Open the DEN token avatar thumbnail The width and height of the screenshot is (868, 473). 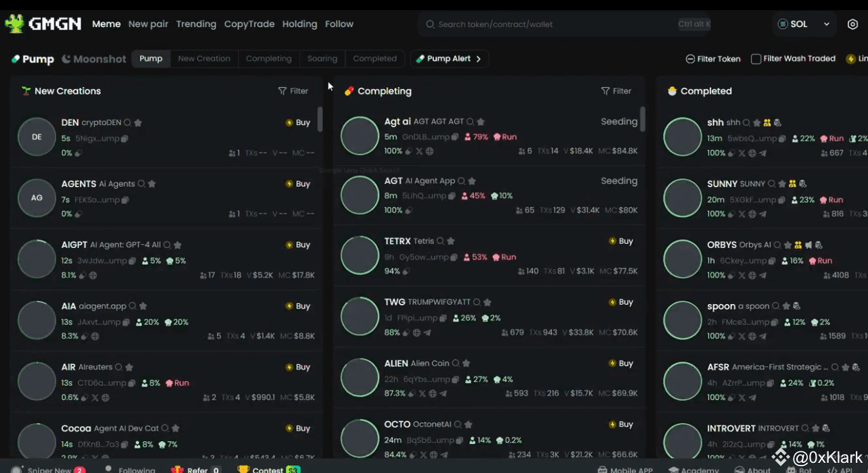tap(37, 137)
